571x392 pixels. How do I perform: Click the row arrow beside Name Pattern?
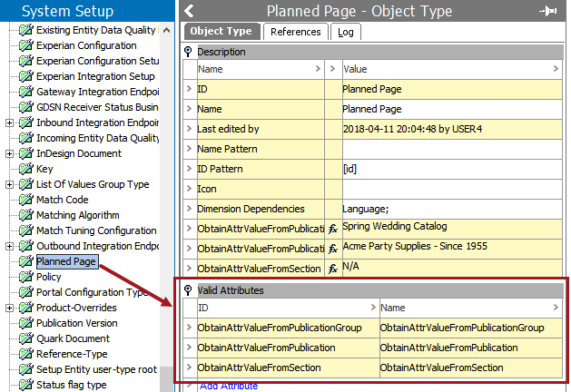coord(189,149)
